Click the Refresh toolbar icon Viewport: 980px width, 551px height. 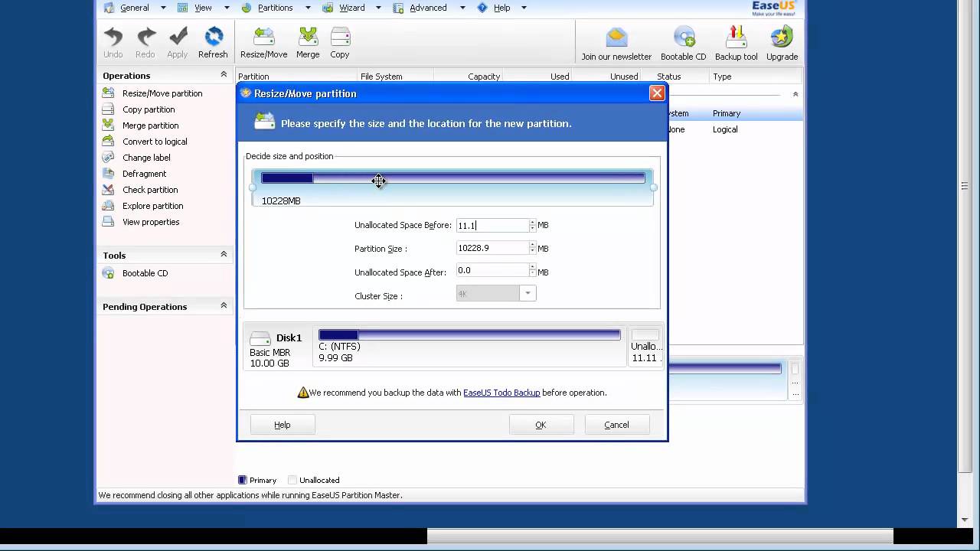[x=213, y=36]
